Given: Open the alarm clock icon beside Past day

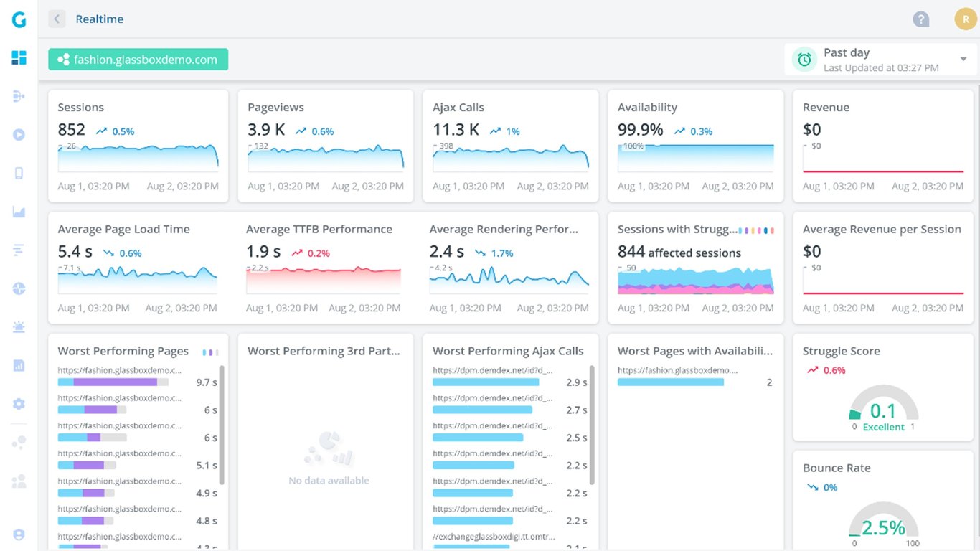Looking at the screenshot, I should coord(804,59).
